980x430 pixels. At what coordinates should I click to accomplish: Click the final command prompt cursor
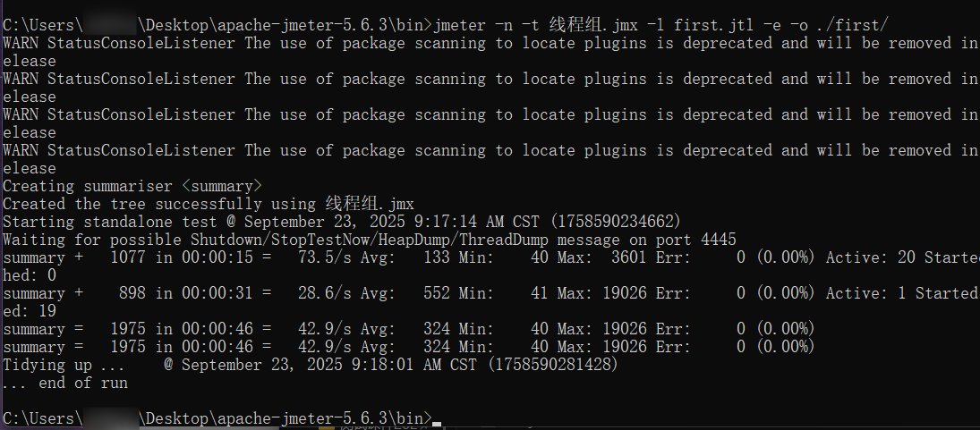pyautogui.click(x=437, y=424)
